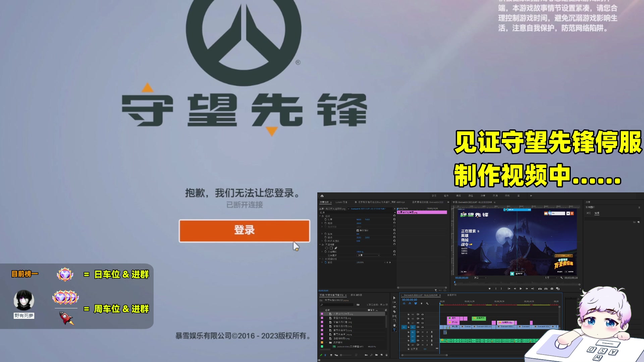
Task: Select the Type tool
Action: pyautogui.click(x=394, y=330)
